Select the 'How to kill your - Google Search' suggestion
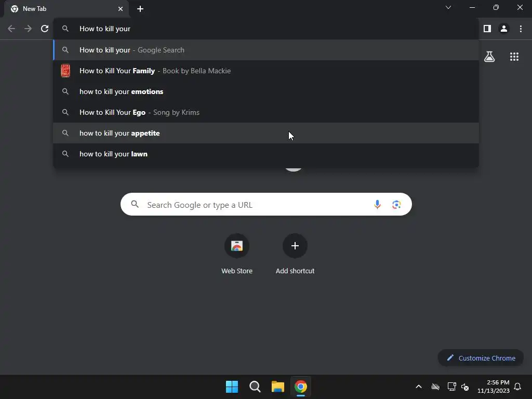Viewport: 532px width, 399px height. point(266,50)
